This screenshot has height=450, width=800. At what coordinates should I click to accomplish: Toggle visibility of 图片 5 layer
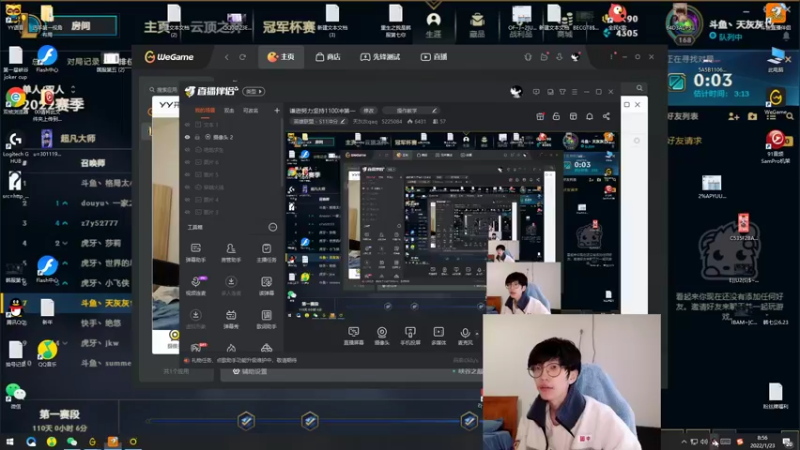pyautogui.click(x=187, y=174)
